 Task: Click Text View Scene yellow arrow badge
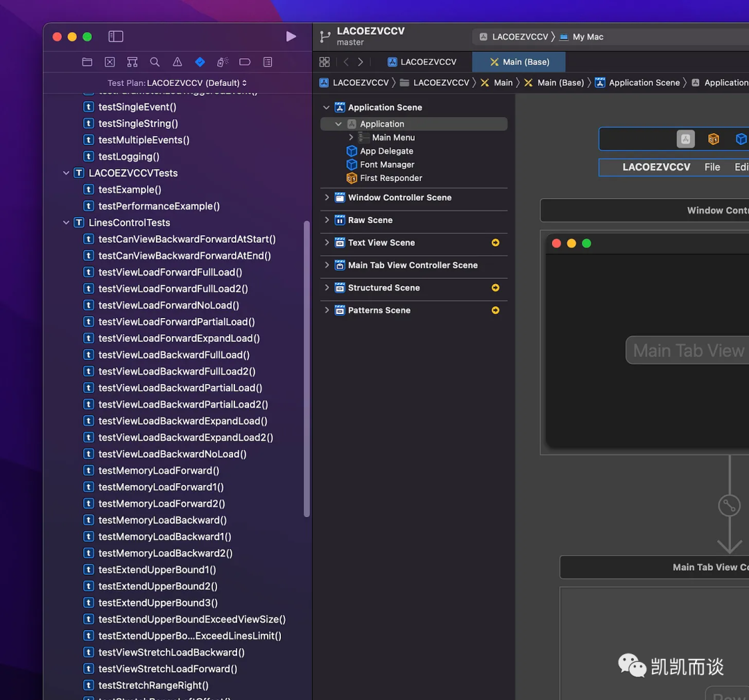point(495,243)
